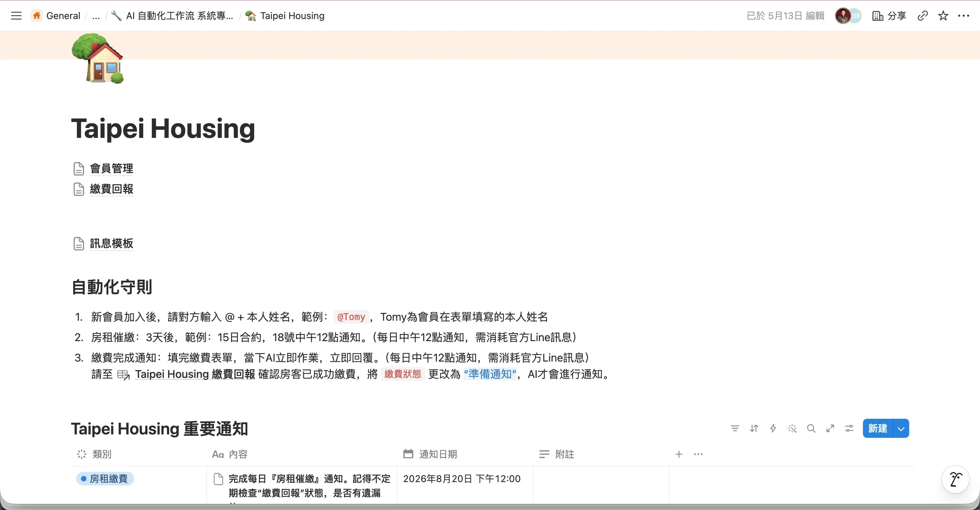Open the database automations lightning icon
This screenshot has width=980, height=510.
point(773,429)
